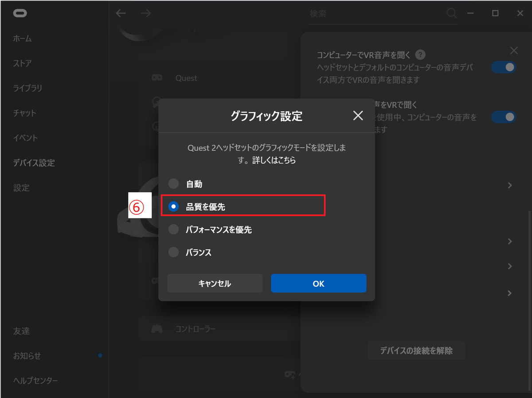
Task: Click the search magnifier icon
Action: [452, 14]
